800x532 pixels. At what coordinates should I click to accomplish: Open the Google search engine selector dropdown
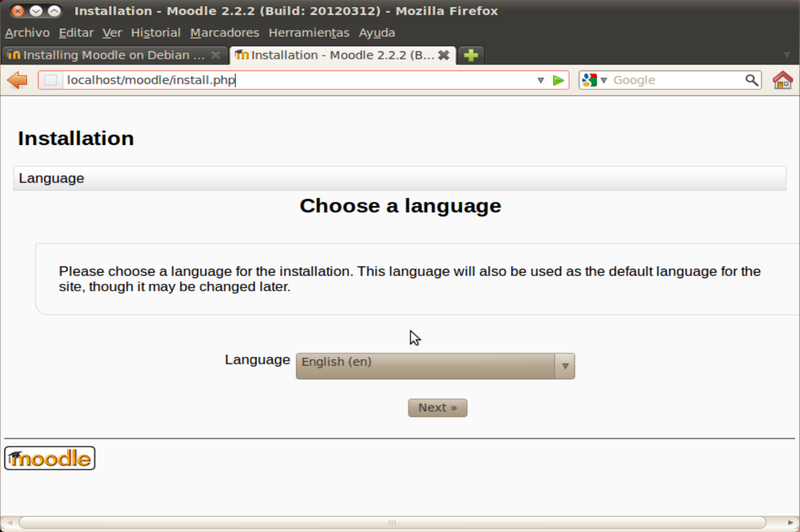[x=594, y=80]
